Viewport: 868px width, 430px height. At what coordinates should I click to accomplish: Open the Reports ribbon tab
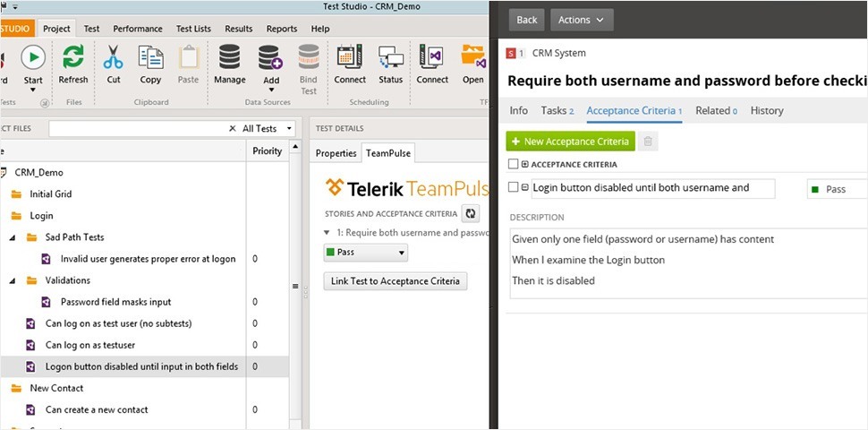(x=283, y=29)
